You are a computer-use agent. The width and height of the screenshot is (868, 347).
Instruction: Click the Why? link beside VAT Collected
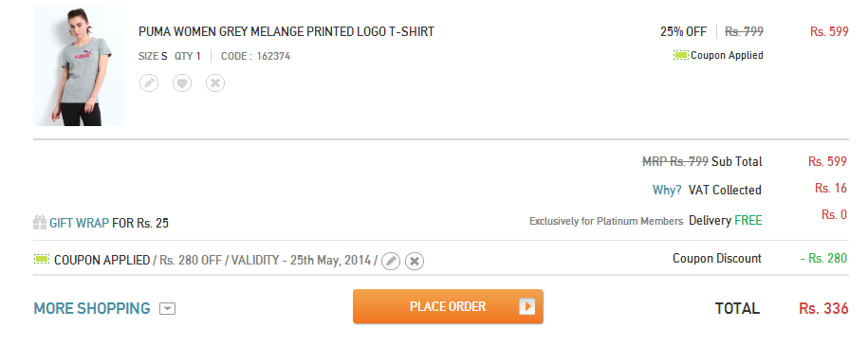coord(667,191)
